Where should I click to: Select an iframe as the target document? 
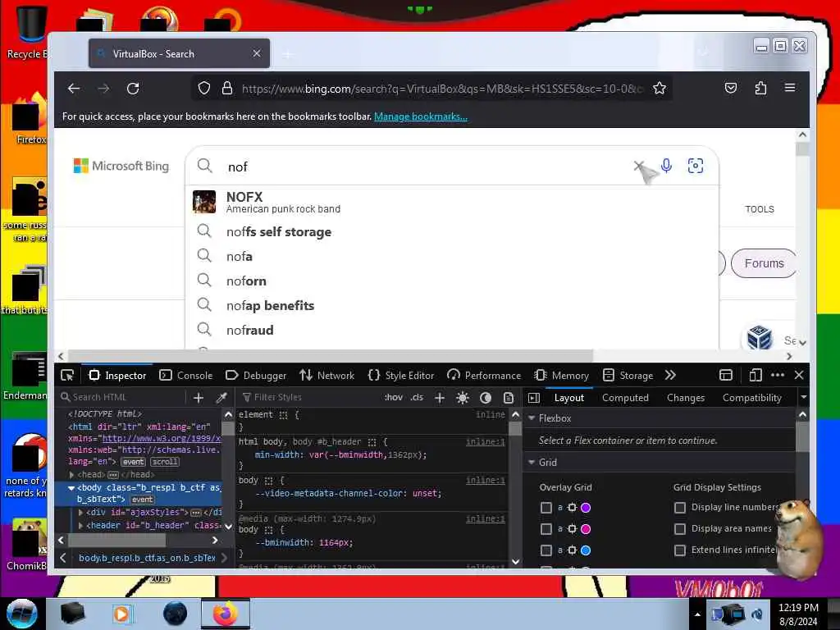click(726, 375)
